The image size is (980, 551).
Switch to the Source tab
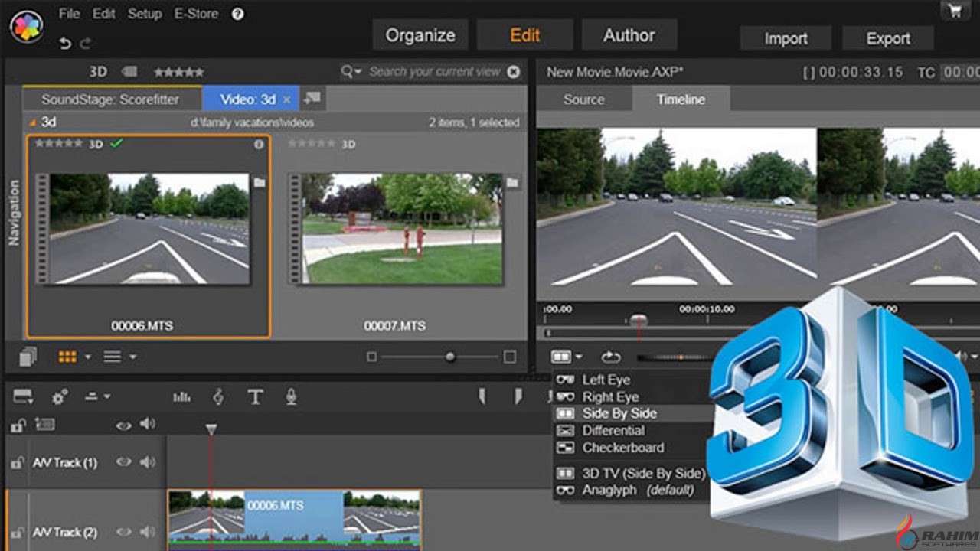[583, 99]
